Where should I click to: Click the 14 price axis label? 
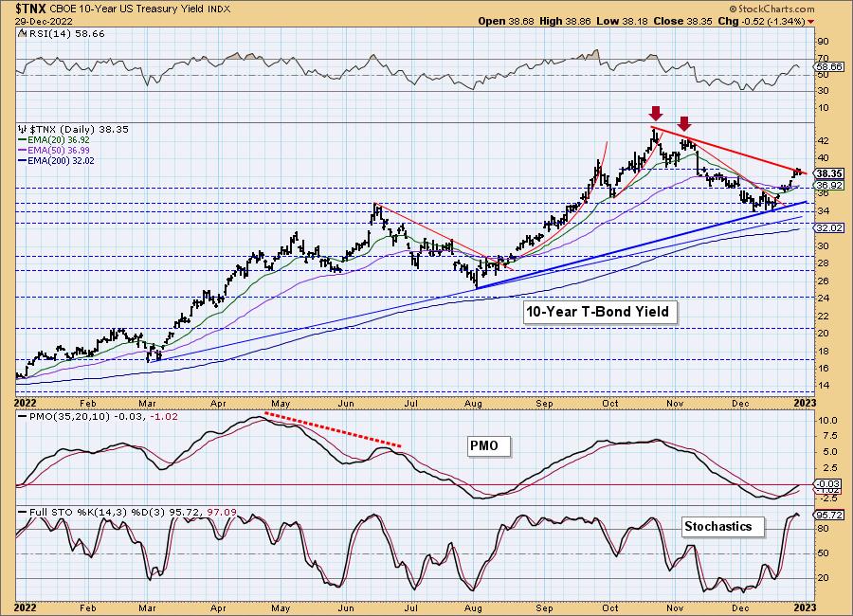(x=823, y=386)
